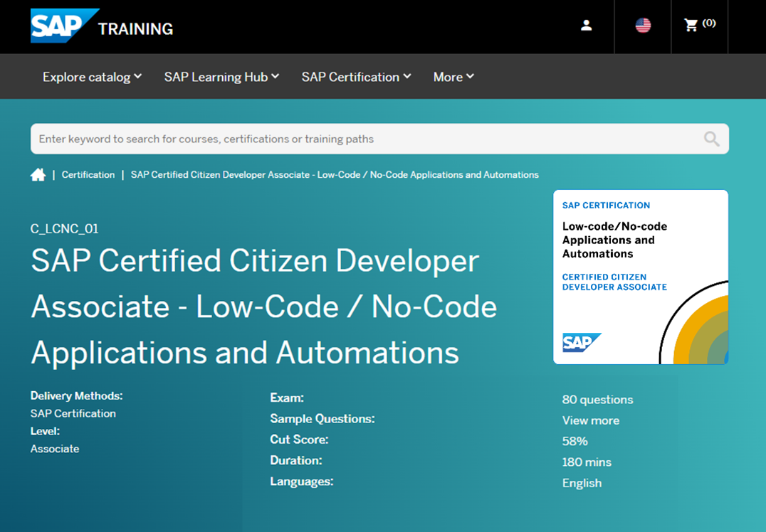This screenshot has width=766, height=532.
Task: Go to home via breadcrumb house icon
Action: pyautogui.click(x=38, y=175)
